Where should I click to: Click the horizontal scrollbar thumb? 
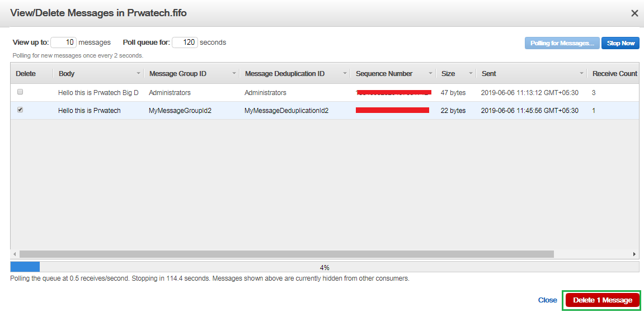pyautogui.click(x=286, y=254)
